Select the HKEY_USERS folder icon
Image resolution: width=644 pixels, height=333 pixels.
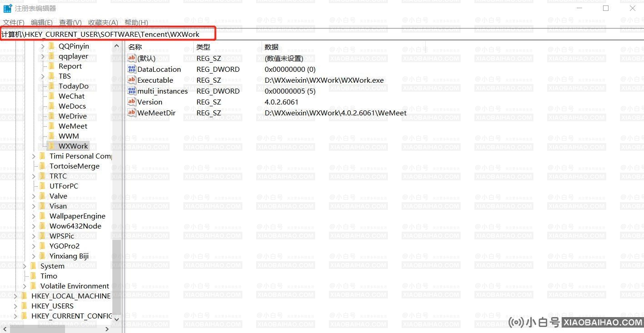tap(24, 306)
